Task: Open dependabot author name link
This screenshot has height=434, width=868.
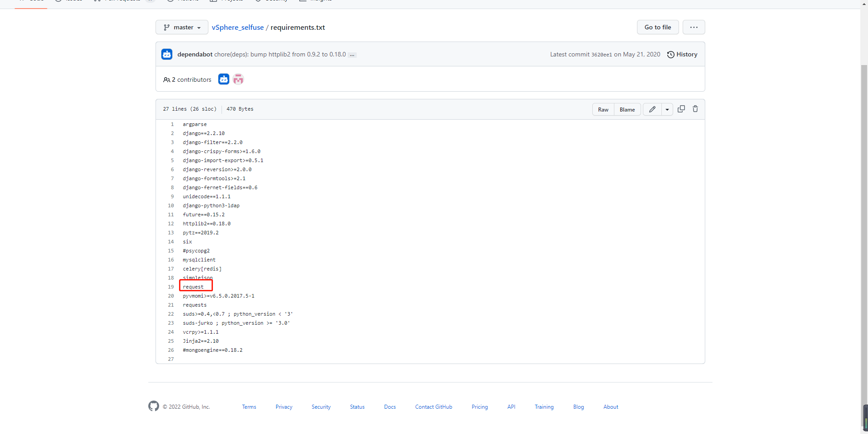Action: coord(195,54)
